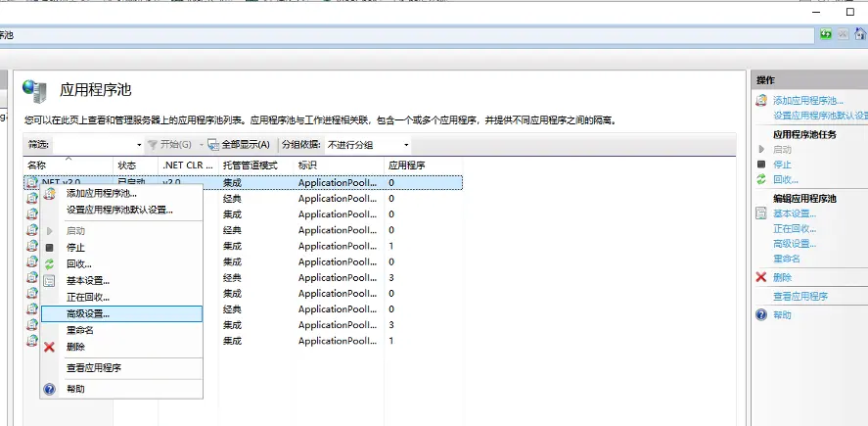Click the 应用程序池 page heading

[x=95, y=90]
